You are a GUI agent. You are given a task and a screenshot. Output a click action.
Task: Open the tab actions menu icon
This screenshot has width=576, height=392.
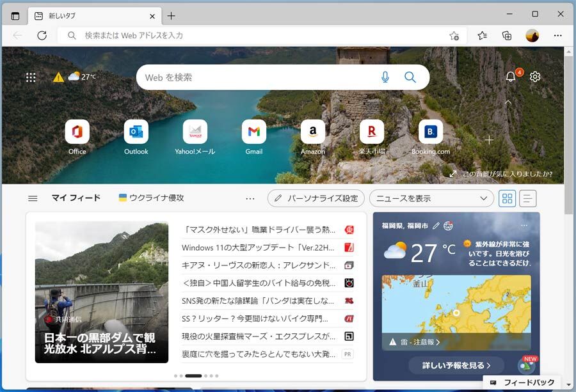click(x=15, y=16)
